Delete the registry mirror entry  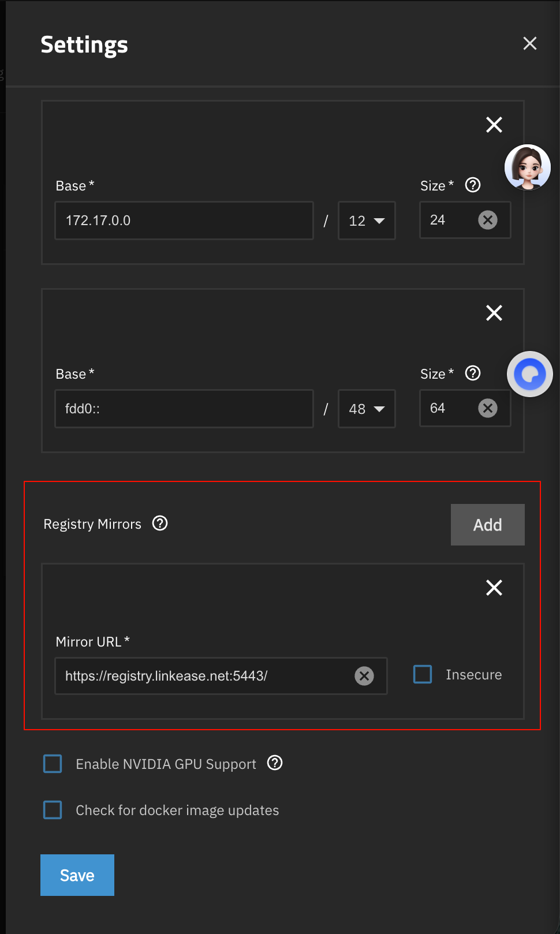[x=494, y=588]
